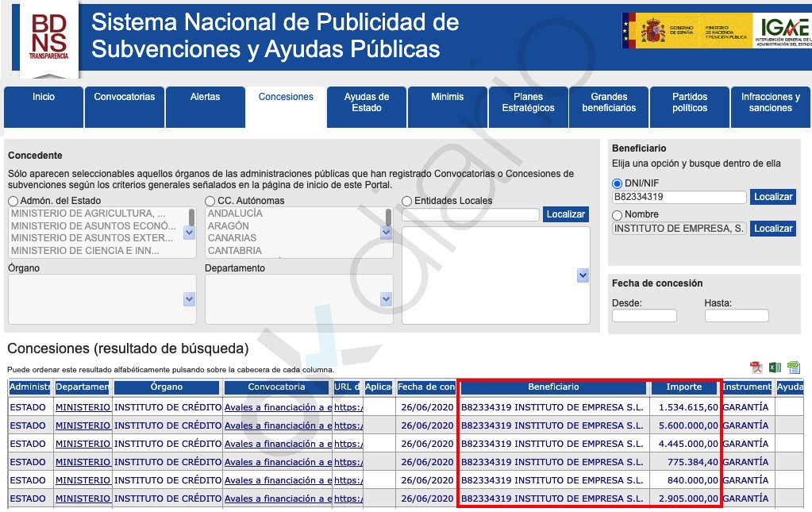The width and height of the screenshot is (812, 512).
Task: Click the IGAE logo
Action: (x=783, y=30)
